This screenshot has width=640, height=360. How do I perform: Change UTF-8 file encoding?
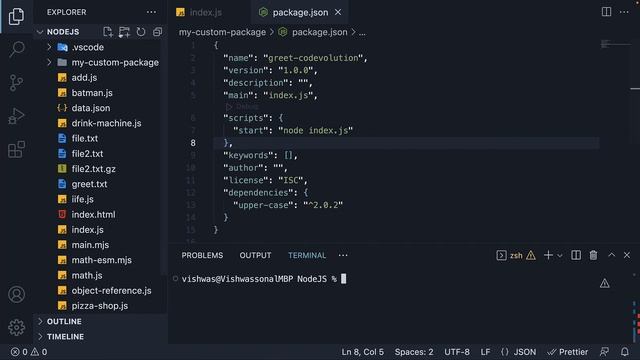pyautogui.click(x=457, y=352)
